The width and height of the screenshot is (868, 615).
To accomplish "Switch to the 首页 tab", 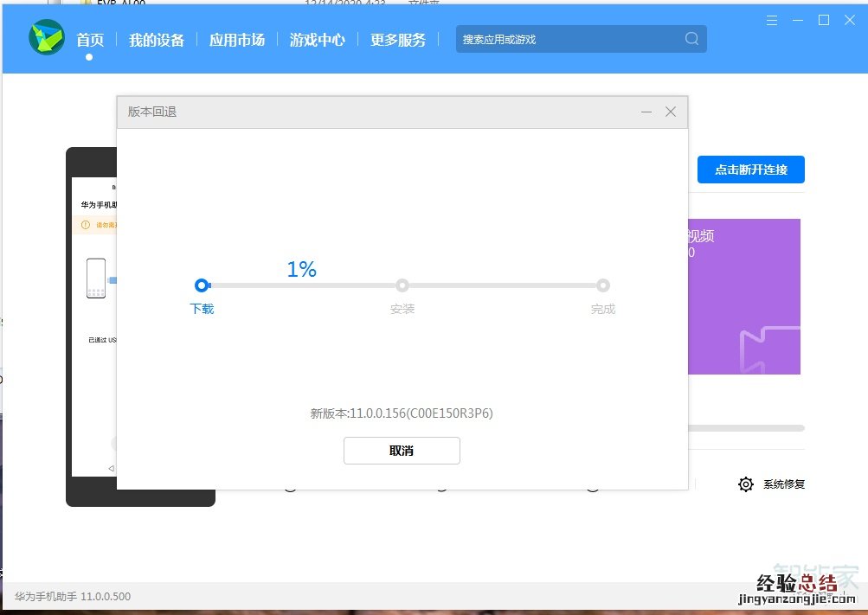I will 90,40.
